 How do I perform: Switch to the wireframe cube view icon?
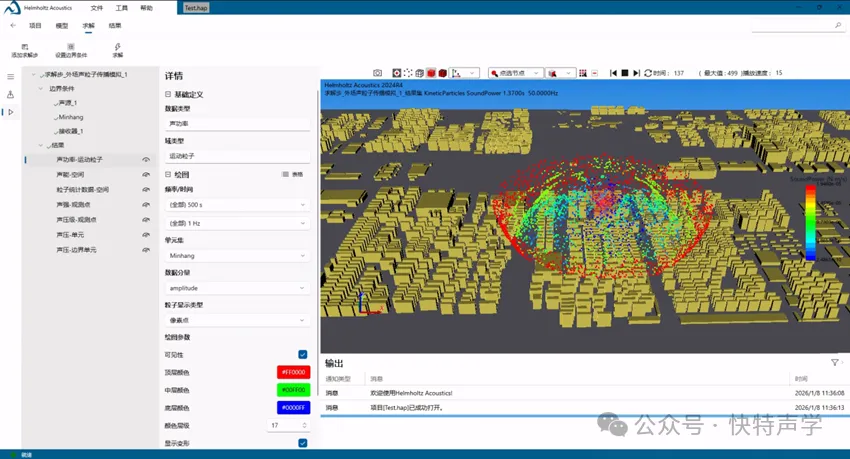[420, 73]
